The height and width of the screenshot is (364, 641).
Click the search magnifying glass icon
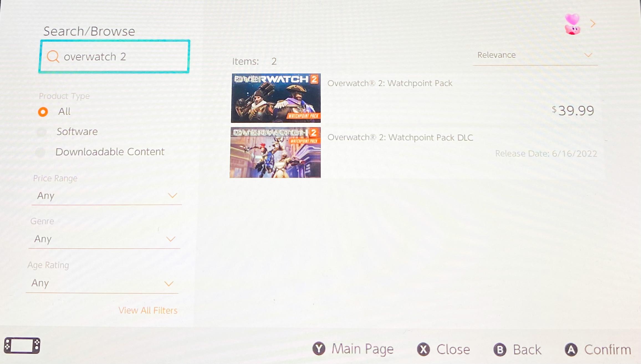pyautogui.click(x=53, y=56)
